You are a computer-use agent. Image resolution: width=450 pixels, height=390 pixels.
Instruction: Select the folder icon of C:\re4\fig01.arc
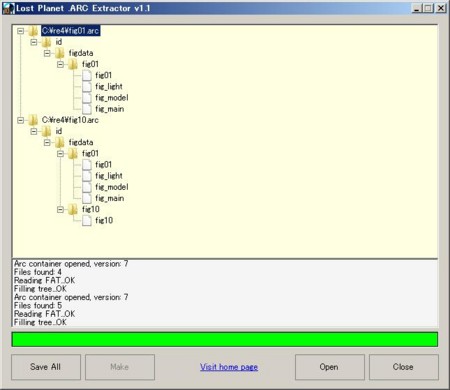[x=33, y=31]
